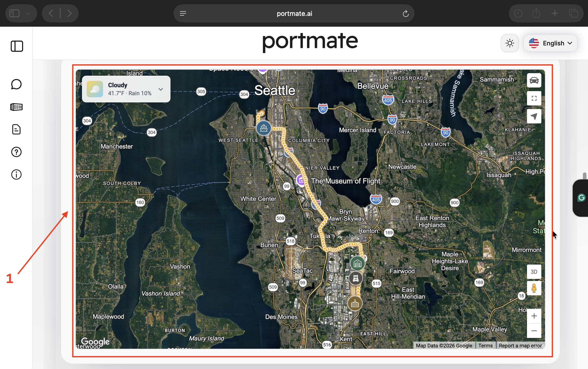The width and height of the screenshot is (588, 369).
Task: Click the Seattle label on the map
Action: pos(275,90)
